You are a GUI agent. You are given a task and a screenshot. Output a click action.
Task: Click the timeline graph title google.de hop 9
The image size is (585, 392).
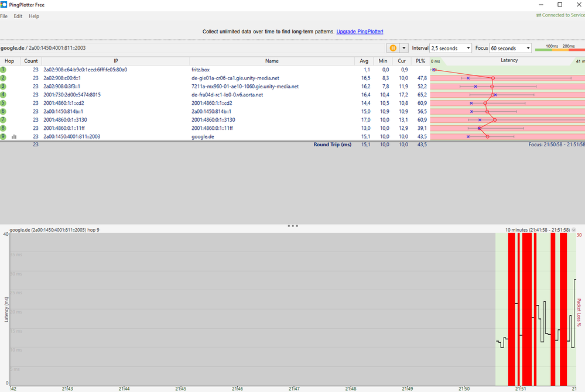coord(54,230)
